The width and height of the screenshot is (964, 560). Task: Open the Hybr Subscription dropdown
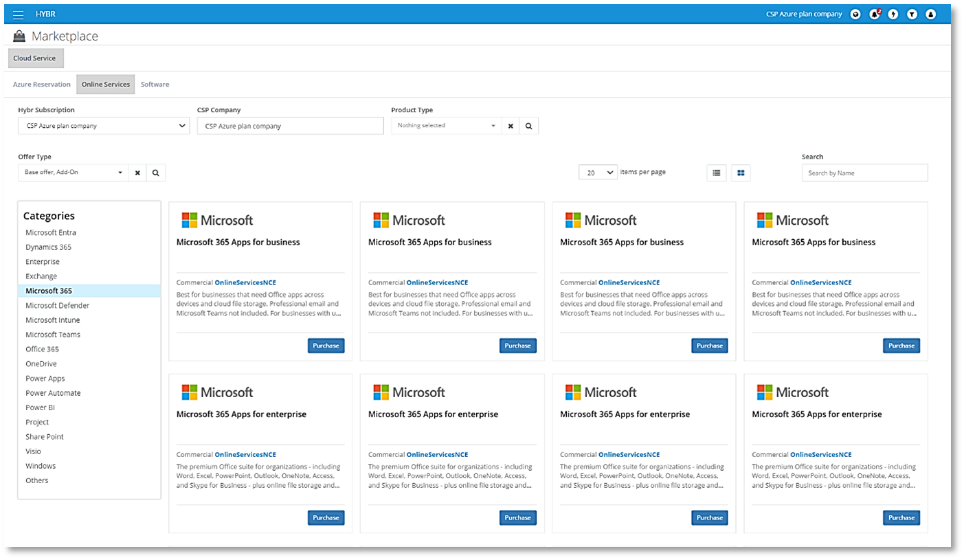click(x=104, y=126)
